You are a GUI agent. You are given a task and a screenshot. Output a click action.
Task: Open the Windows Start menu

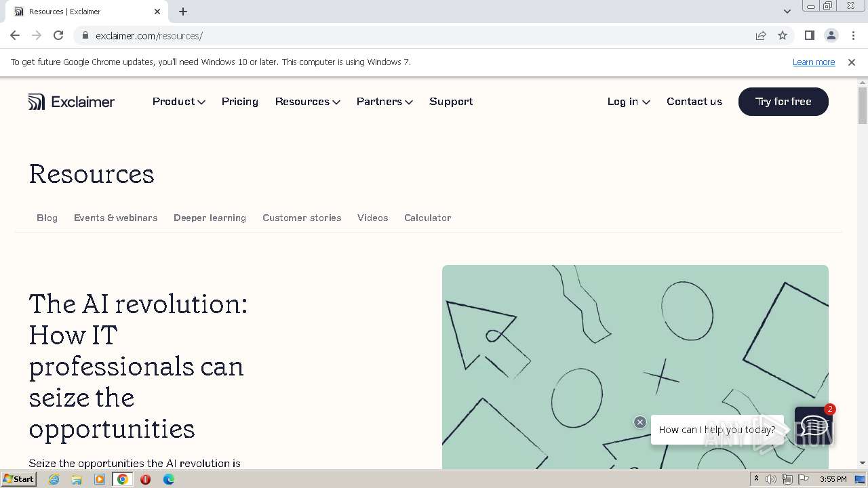click(18, 479)
